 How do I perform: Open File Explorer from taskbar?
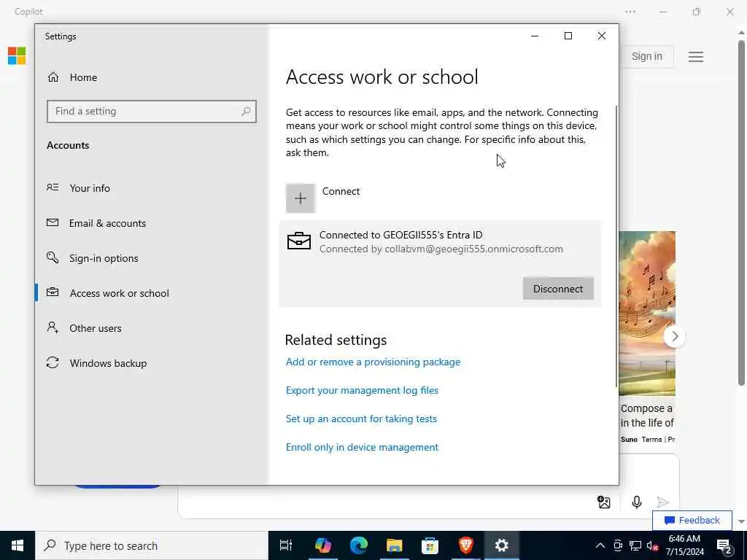(x=395, y=545)
